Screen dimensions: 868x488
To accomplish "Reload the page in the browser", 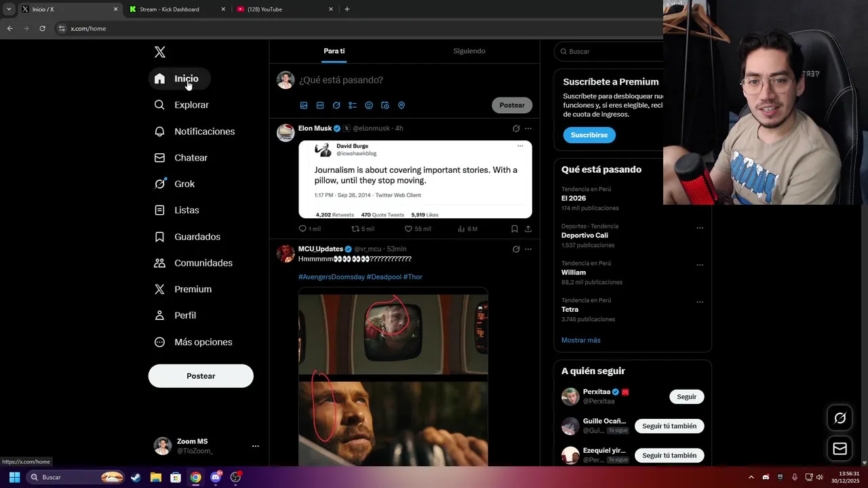I will pyautogui.click(x=42, y=28).
